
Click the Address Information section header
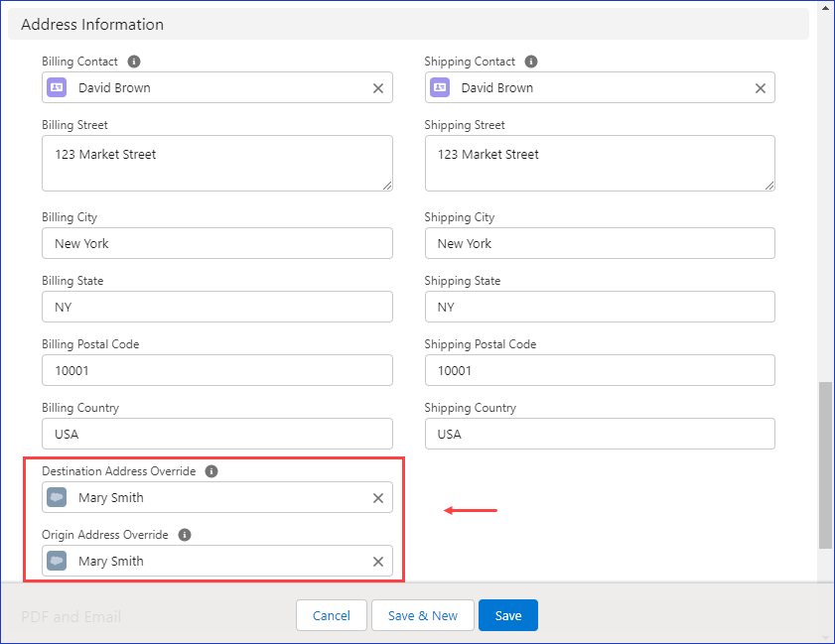tap(408, 25)
